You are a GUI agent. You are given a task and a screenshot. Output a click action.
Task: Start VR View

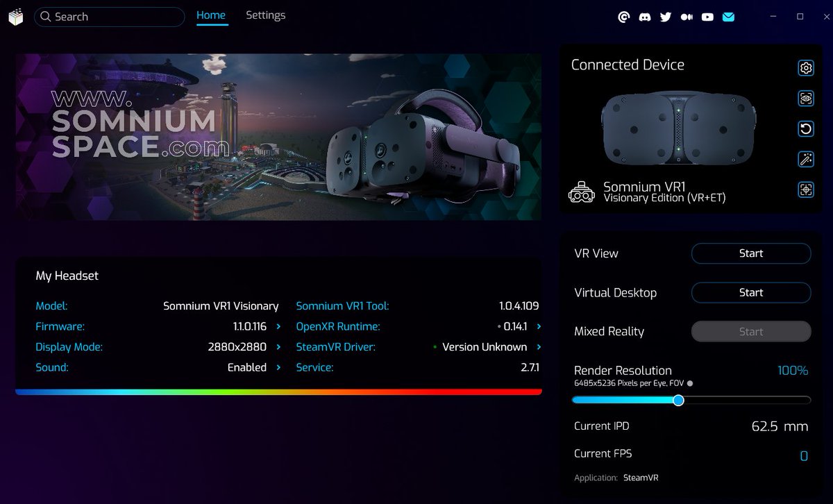coord(751,253)
